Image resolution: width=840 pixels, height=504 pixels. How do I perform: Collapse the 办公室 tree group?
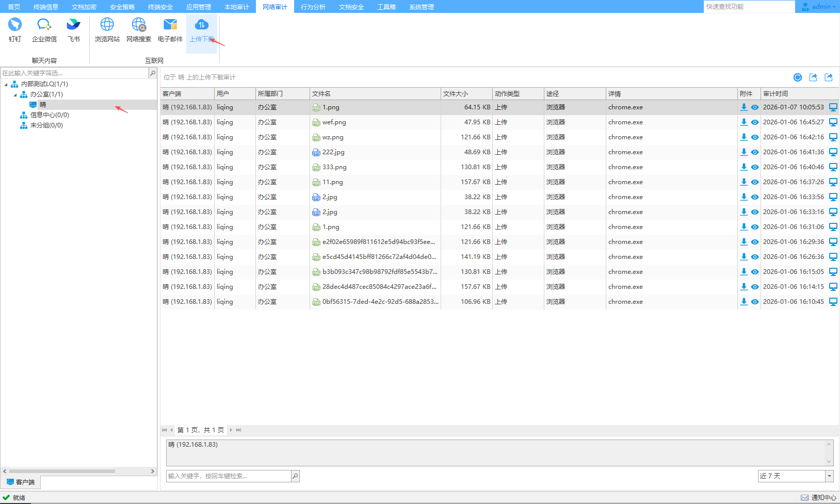(15, 95)
